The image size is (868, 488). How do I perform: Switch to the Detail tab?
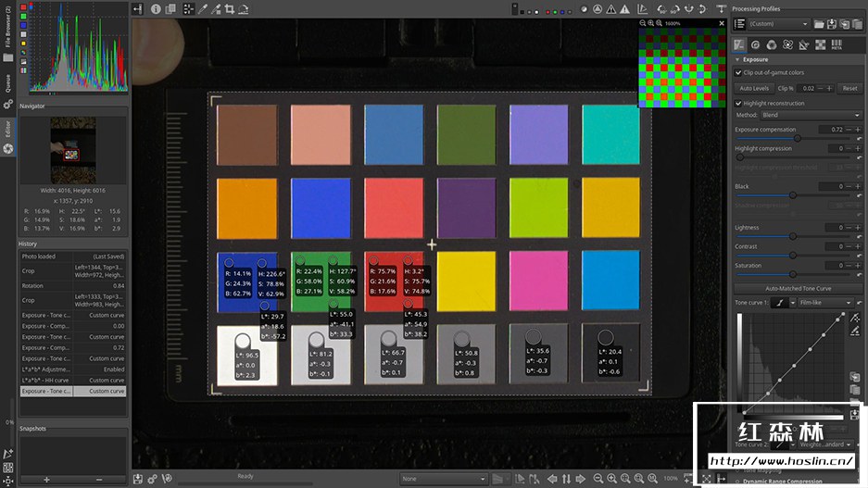point(755,44)
